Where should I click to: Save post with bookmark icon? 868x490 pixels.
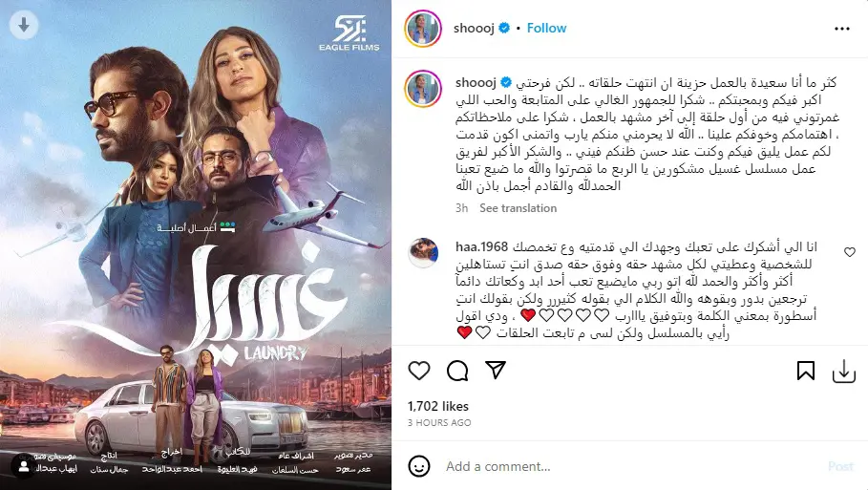(x=805, y=371)
